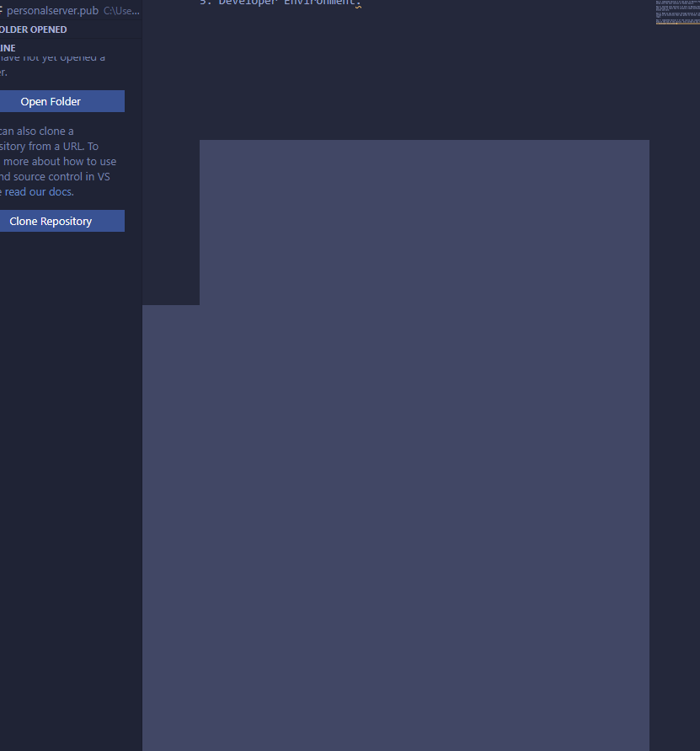
Task: Select personalserver.pub in open editors
Action: click(x=71, y=11)
